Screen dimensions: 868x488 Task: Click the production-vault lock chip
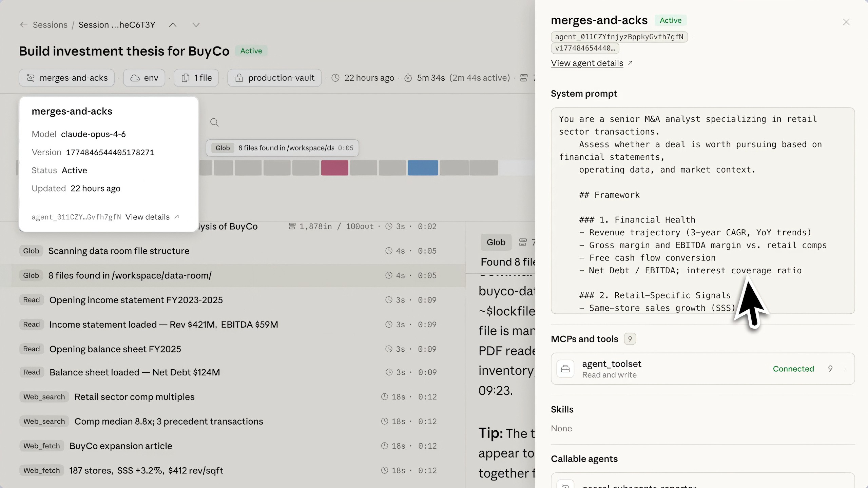(274, 78)
